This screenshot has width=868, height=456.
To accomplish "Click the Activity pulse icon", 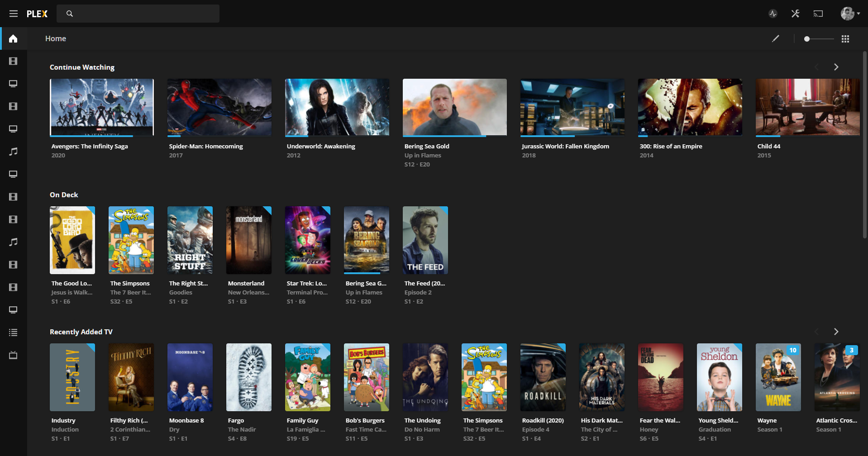I will (773, 14).
